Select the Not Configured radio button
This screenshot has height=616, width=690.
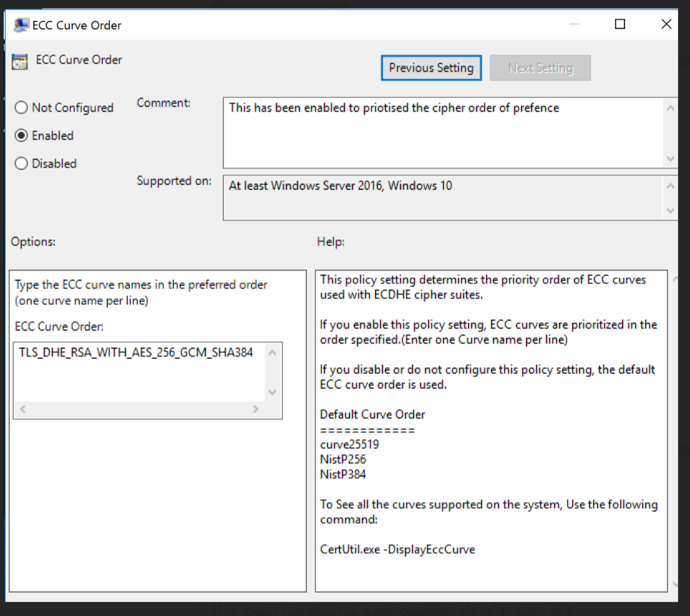pos(21,108)
